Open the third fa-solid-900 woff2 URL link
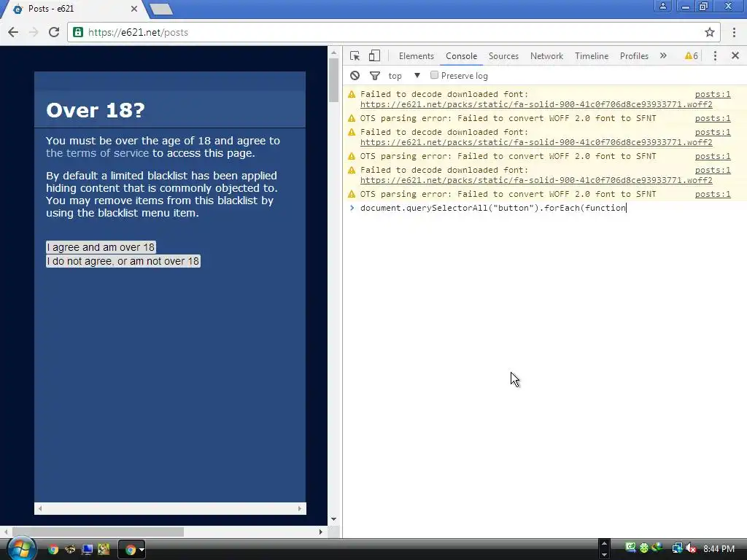This screenshot has width=747, height=560. click(x=536, y=180)
